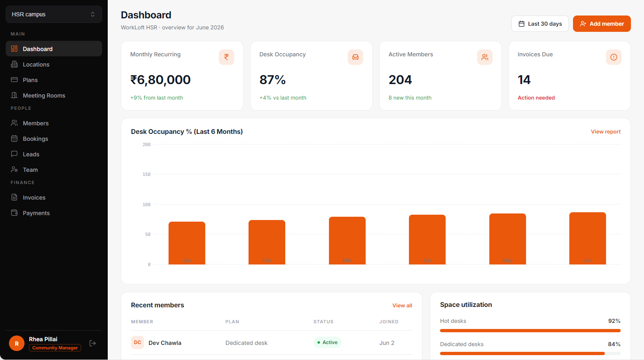The image size is (644, 360).
Task: Click the Members people icon in sidebar
Action: coord(14,123)
